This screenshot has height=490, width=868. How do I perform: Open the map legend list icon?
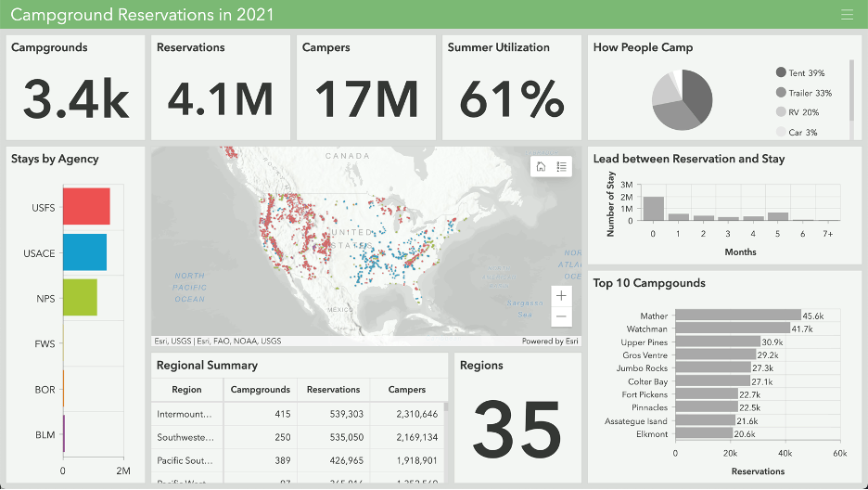562,166
